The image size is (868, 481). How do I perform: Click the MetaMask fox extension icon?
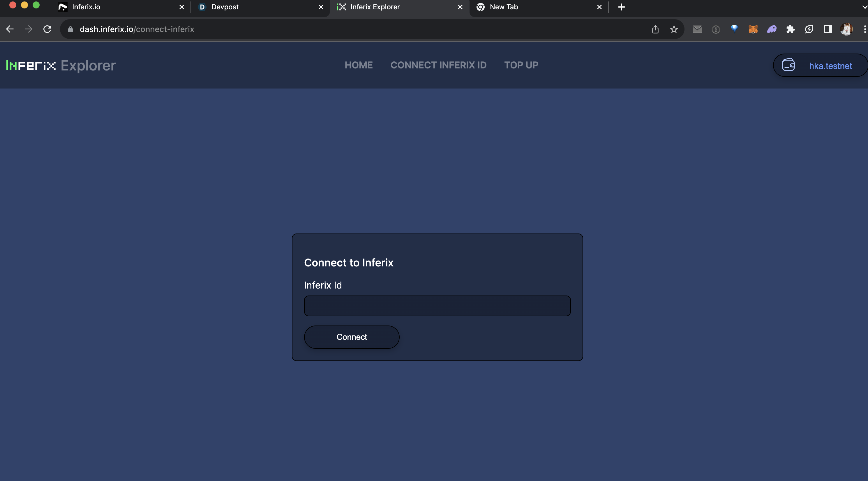coord(753,29)
